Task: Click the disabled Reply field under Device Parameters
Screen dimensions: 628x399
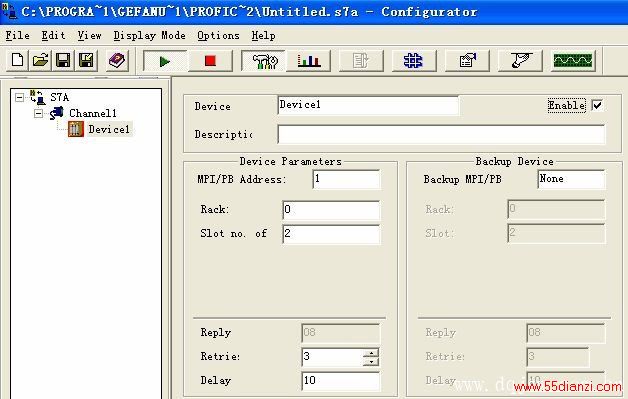Action: (x=340, y=333)
